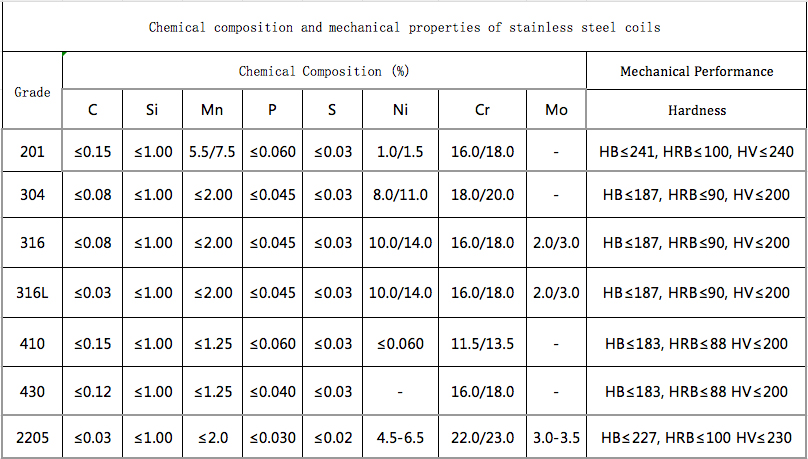Viewport: 808px width, 459px height.
Task: Click the 11.5/13.5 Cr value for 410
Action: tap(482, 343)
